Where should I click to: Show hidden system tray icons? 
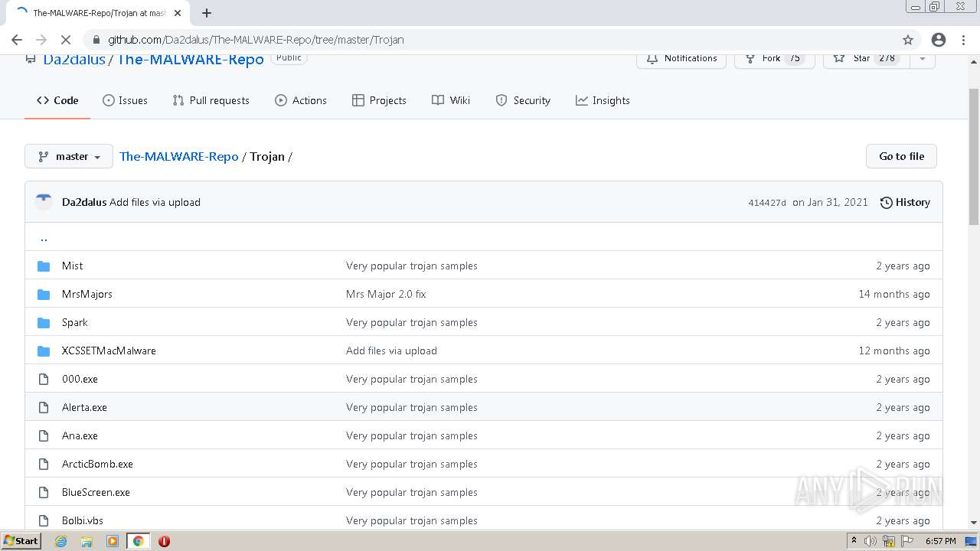[x=854, y=541]
